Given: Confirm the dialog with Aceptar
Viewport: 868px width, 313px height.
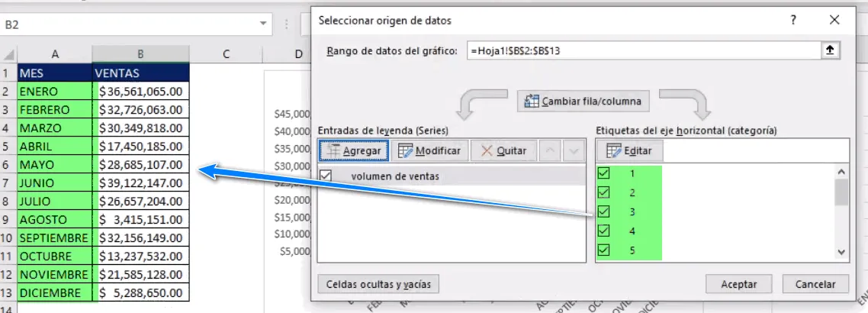Looking at the screenshot, I should (x=739, y=285).
